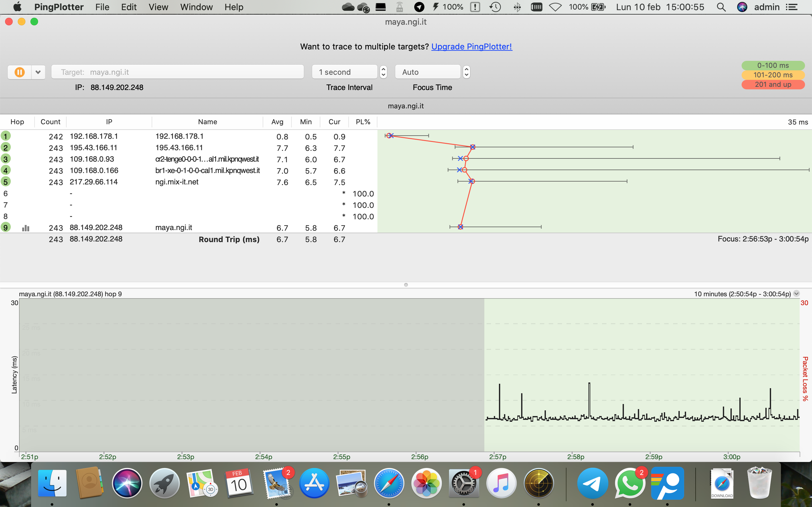Toggle hop 5 green circle

(x=6, y=182)
